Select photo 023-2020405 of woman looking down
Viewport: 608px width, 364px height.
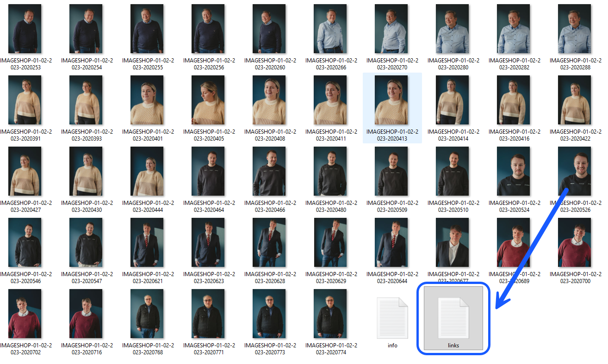209,100
